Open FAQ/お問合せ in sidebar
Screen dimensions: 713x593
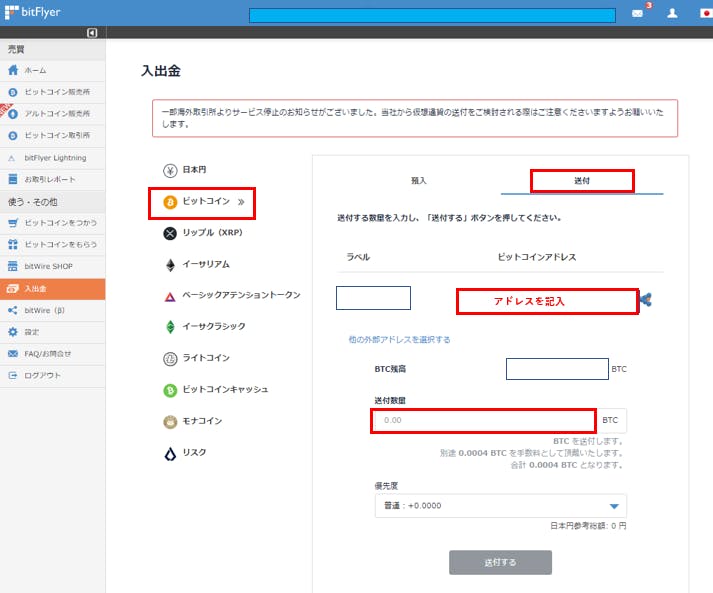click(x=52, y=354)
